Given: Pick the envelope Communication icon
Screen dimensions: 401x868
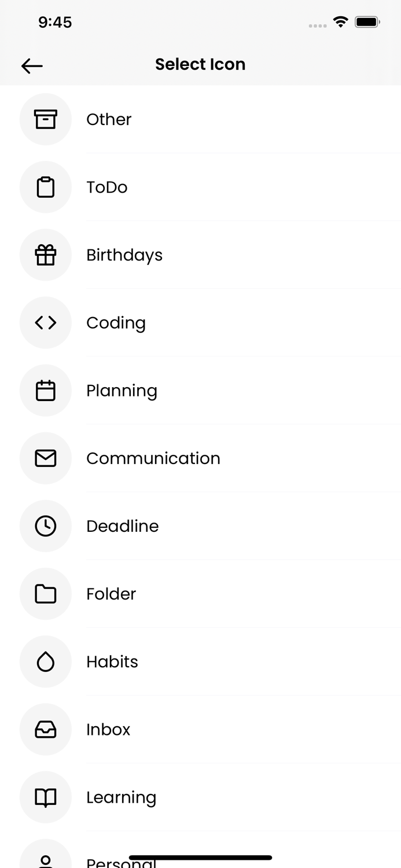Looking at the screenshot, I should coord(46,458).
